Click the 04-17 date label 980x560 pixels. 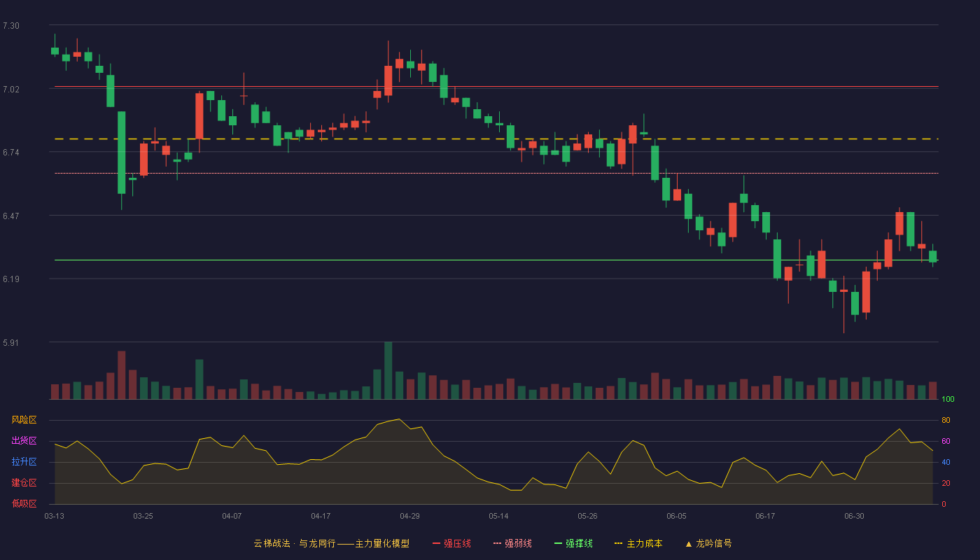pos(321,516)
